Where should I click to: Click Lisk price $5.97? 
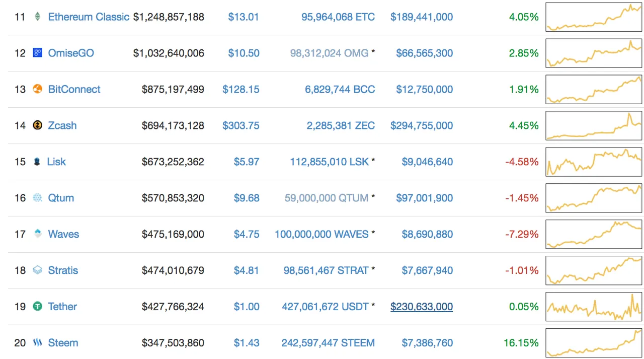(x=247, y=162)
